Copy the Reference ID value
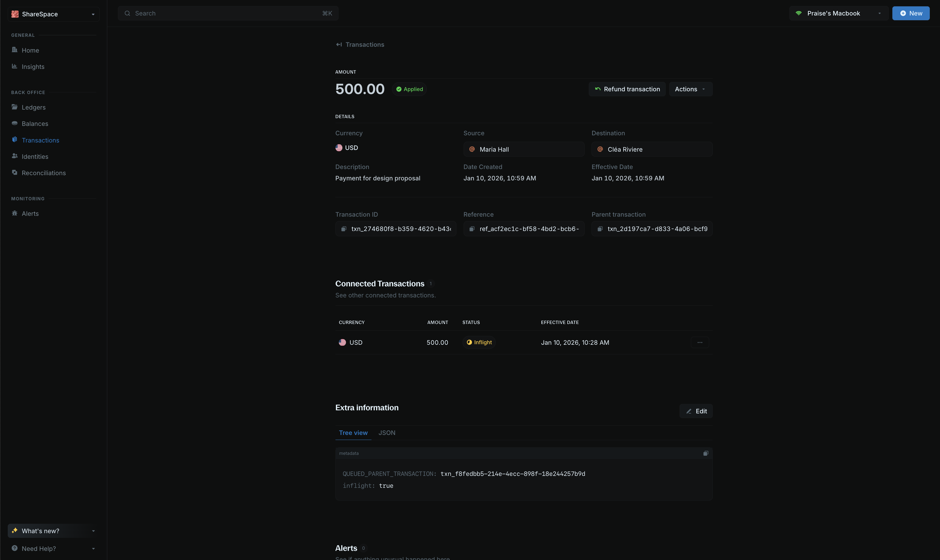 [471, 229]
